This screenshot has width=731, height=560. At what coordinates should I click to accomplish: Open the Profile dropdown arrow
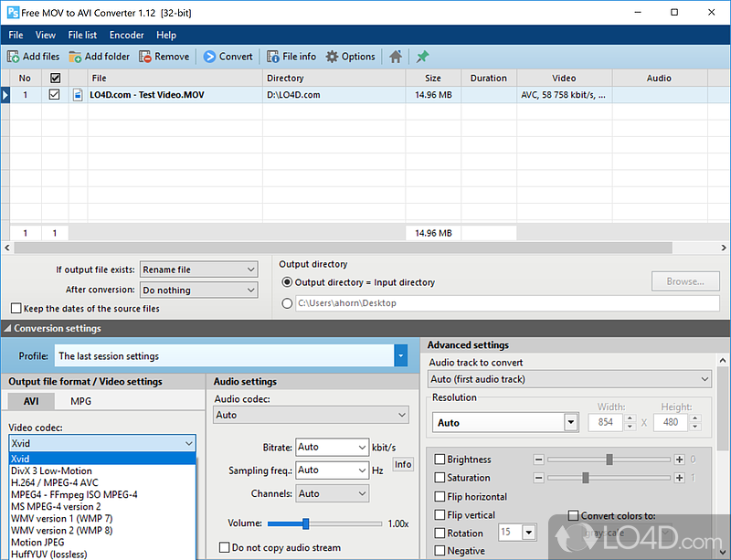point(400,356)
